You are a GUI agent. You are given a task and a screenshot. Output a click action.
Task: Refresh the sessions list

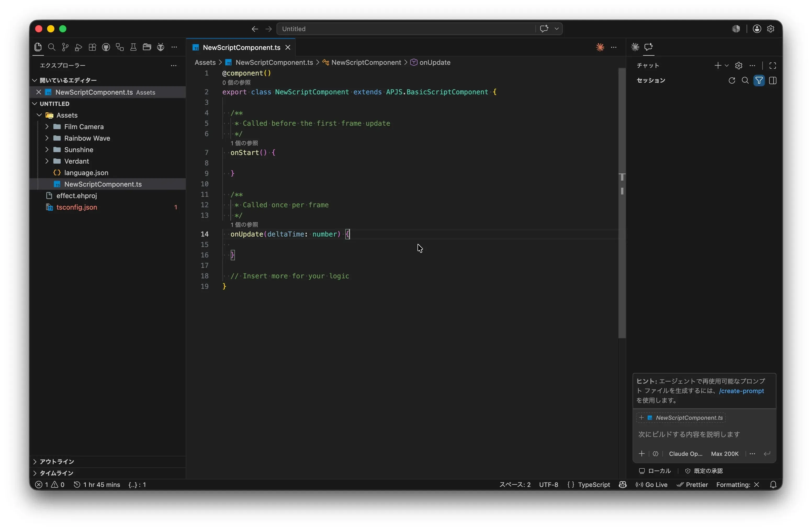point(732,80)
